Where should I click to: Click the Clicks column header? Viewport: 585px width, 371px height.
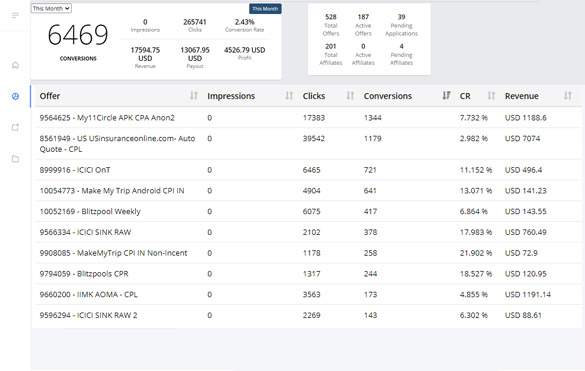point(314,96)
